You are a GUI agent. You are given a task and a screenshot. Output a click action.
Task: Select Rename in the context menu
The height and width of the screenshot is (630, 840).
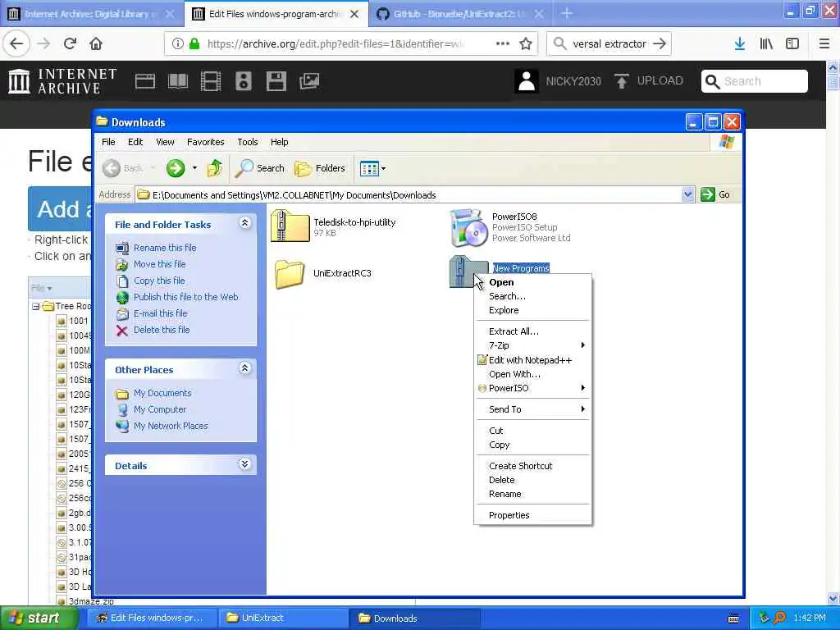[x=533, y=494]
